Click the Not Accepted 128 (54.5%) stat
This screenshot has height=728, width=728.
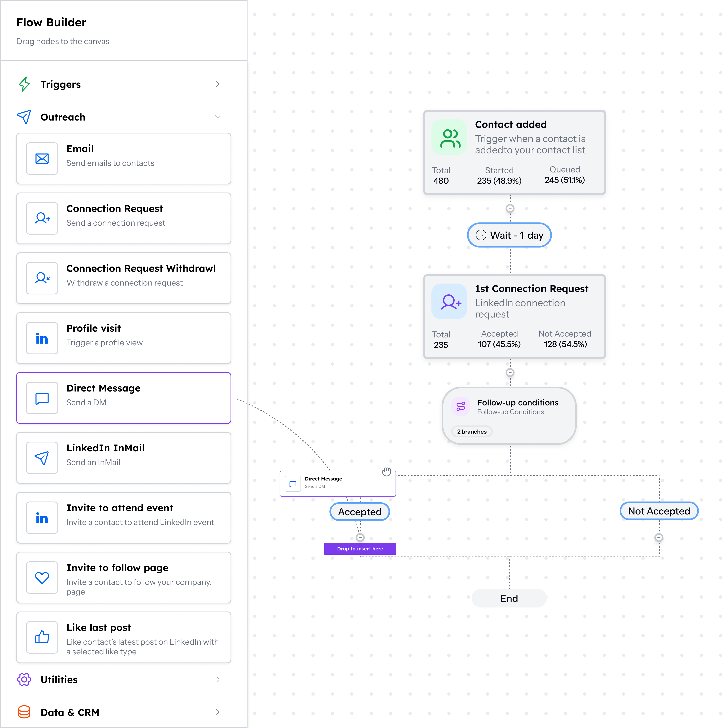click(x=565, y=339)
